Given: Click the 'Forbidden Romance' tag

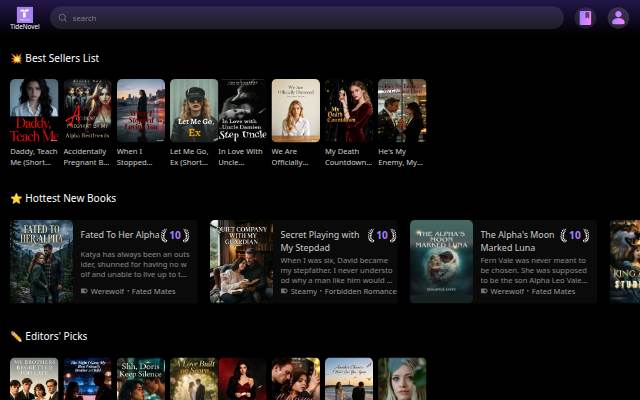Looking at the screenshot, I should pyautogui.click(x=360, y=291).
